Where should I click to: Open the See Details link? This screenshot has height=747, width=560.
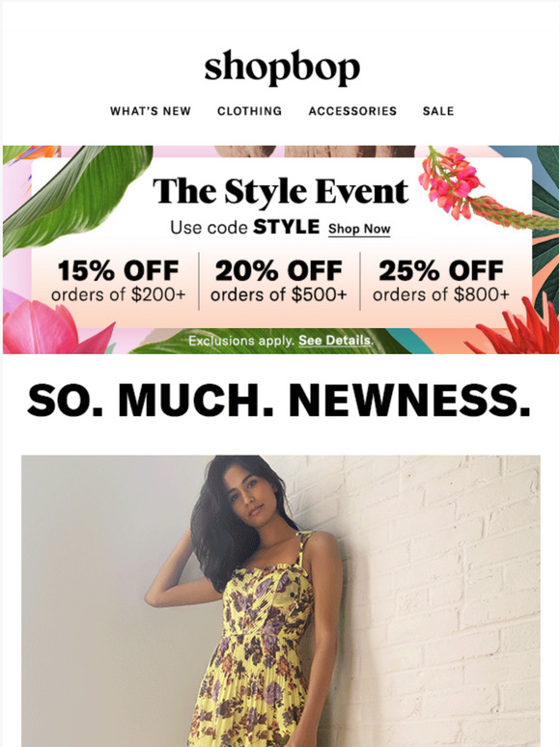335,341
